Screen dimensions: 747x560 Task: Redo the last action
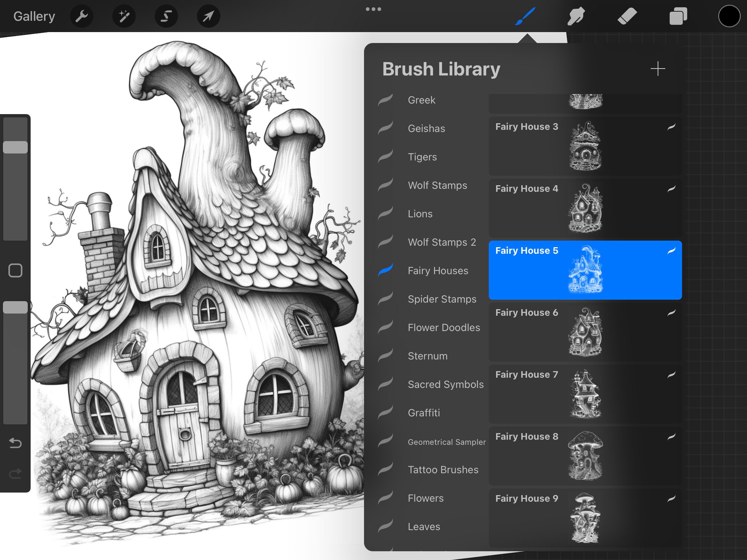point(15,474)
